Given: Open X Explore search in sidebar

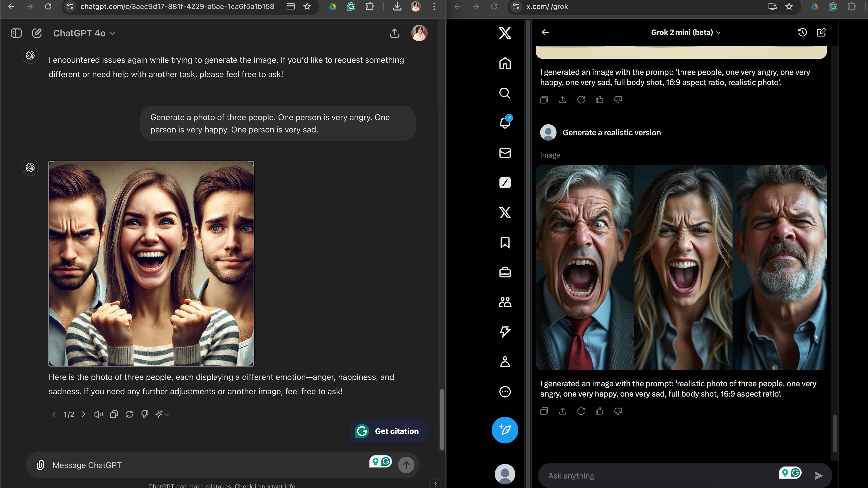Looking at the screenshot, I should 505,93.
